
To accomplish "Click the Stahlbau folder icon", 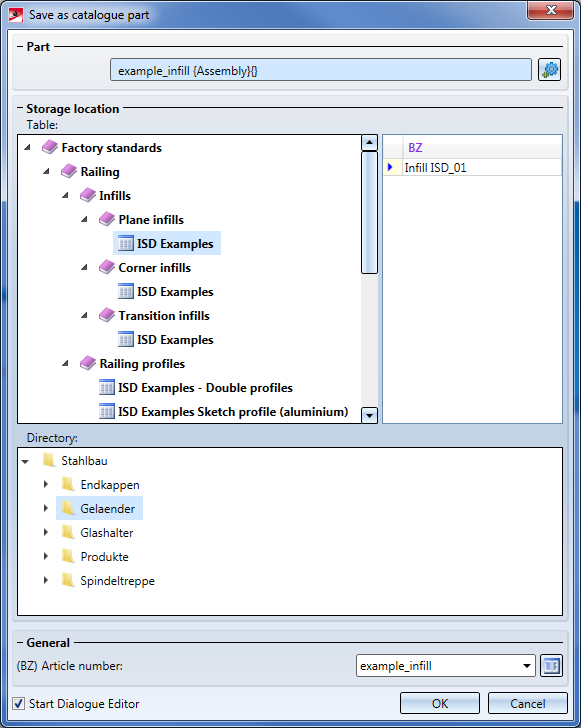I will (x=49, y=460).
